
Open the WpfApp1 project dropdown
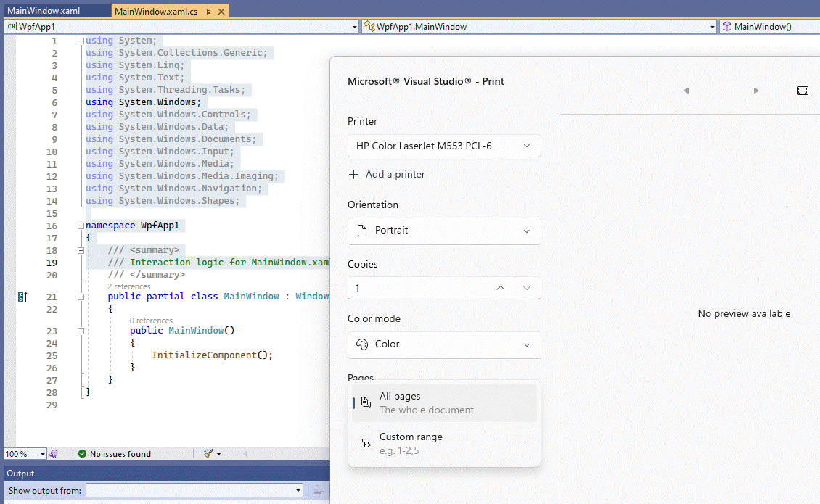click(354, 27)
